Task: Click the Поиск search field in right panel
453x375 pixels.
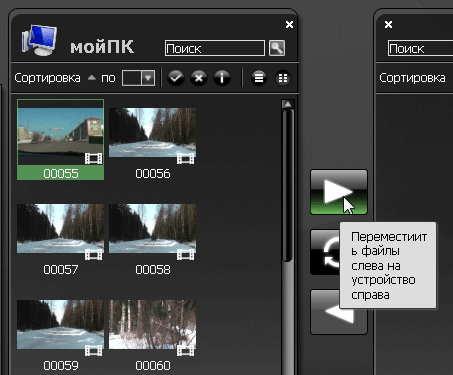Action: (420, 48)
